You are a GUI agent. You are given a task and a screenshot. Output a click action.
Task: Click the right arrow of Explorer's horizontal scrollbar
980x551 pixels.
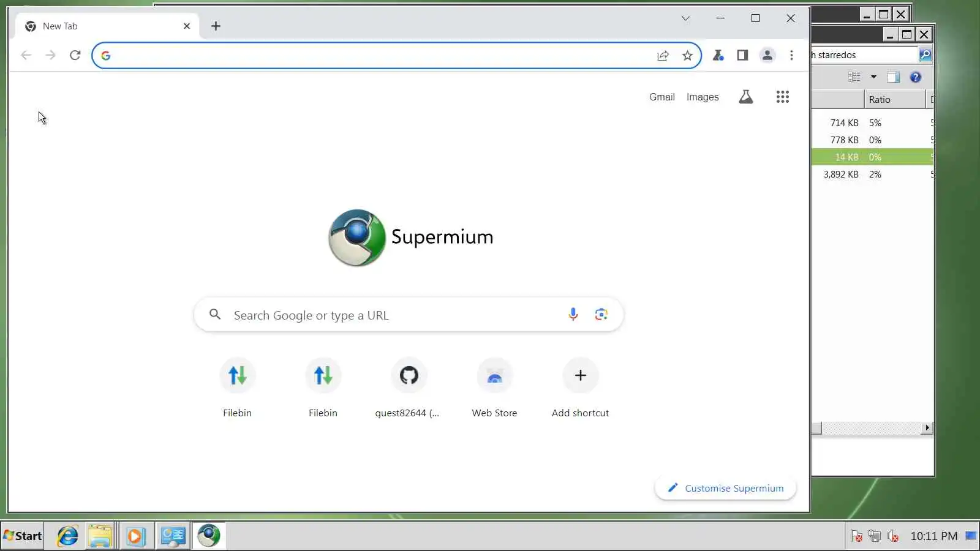click(927, 428)
